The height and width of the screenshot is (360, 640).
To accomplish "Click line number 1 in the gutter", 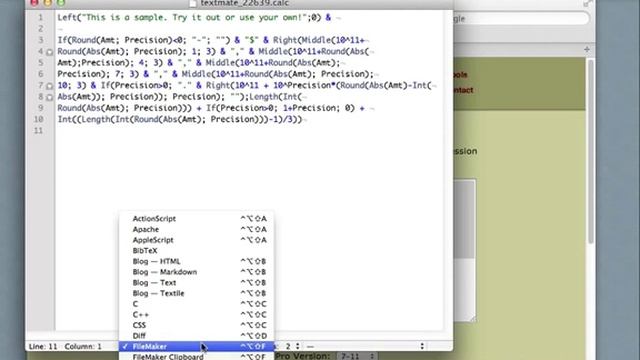I will click(40, 18).
